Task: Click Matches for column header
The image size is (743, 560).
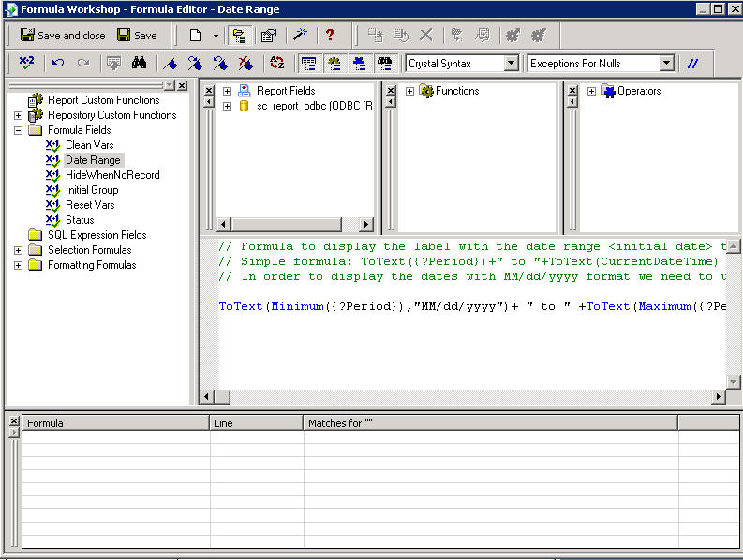Action: pyautogui.click(x=490, y=423)
